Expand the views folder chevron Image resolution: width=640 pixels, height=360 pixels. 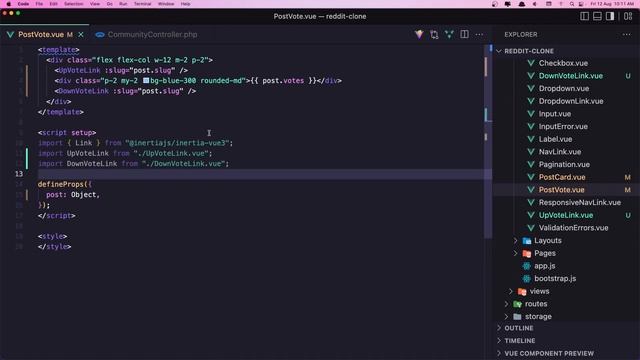[x=511, y=291]
